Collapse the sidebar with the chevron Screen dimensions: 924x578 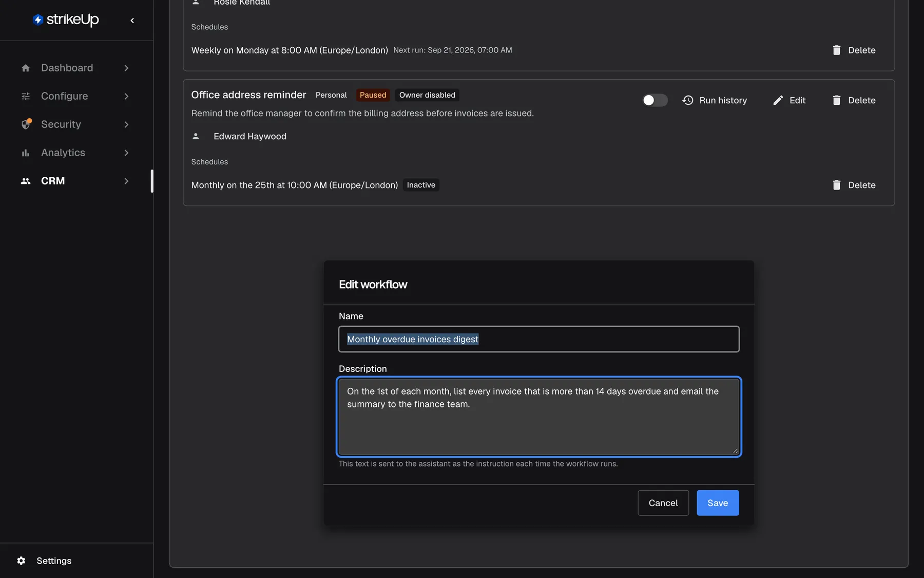(132, 21)
